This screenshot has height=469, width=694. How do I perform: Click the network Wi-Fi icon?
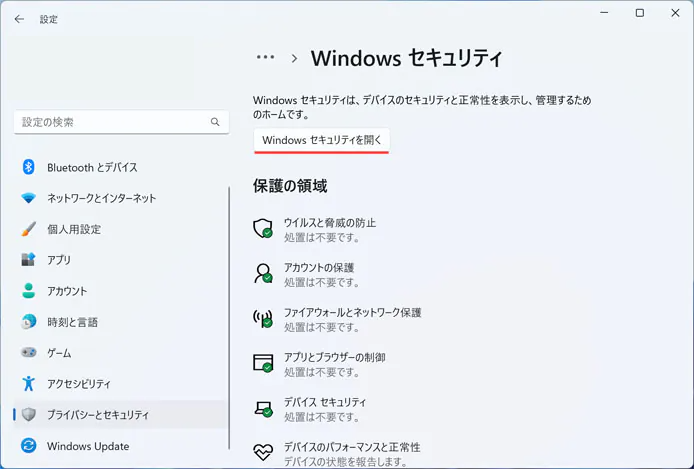[x=29, y=198]
